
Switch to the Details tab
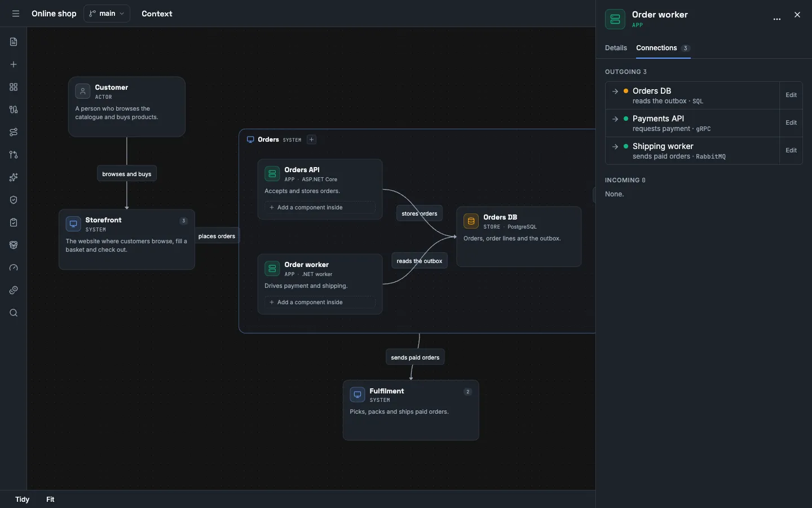coord(616,48)
